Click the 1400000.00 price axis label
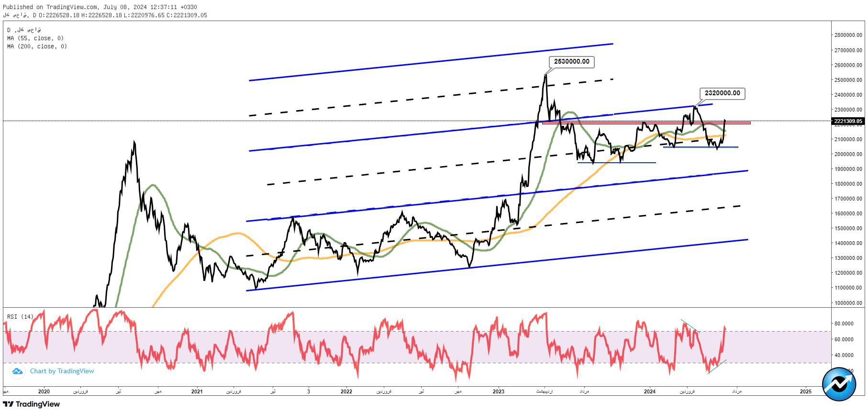The image size is (868, 413). pyautogui.click(x=848, y=243)
